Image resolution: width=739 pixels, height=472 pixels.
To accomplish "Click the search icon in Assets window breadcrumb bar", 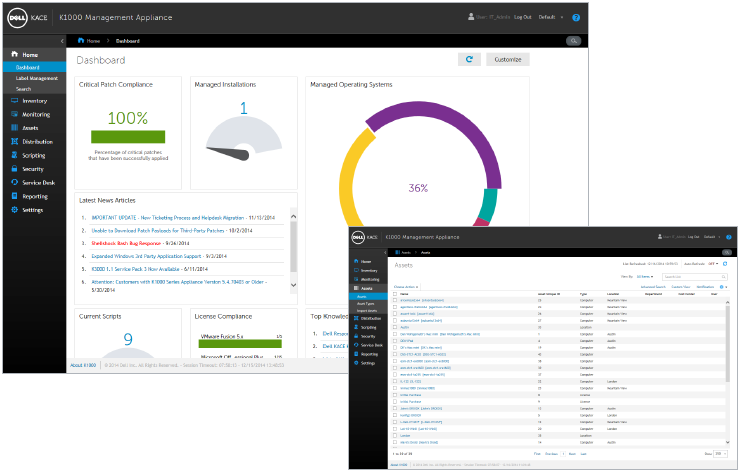I will point(727,252).
